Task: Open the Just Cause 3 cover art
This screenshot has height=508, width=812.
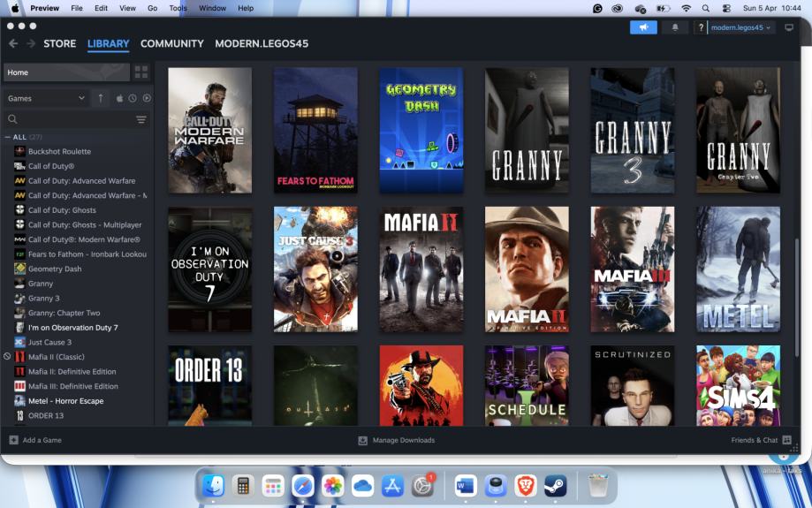Action: point(315,269)
